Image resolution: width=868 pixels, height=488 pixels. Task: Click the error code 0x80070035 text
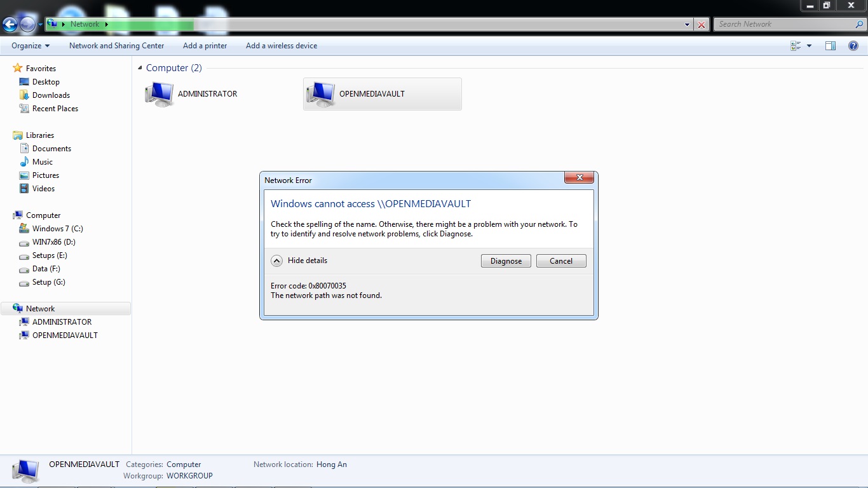pos(308,286)
